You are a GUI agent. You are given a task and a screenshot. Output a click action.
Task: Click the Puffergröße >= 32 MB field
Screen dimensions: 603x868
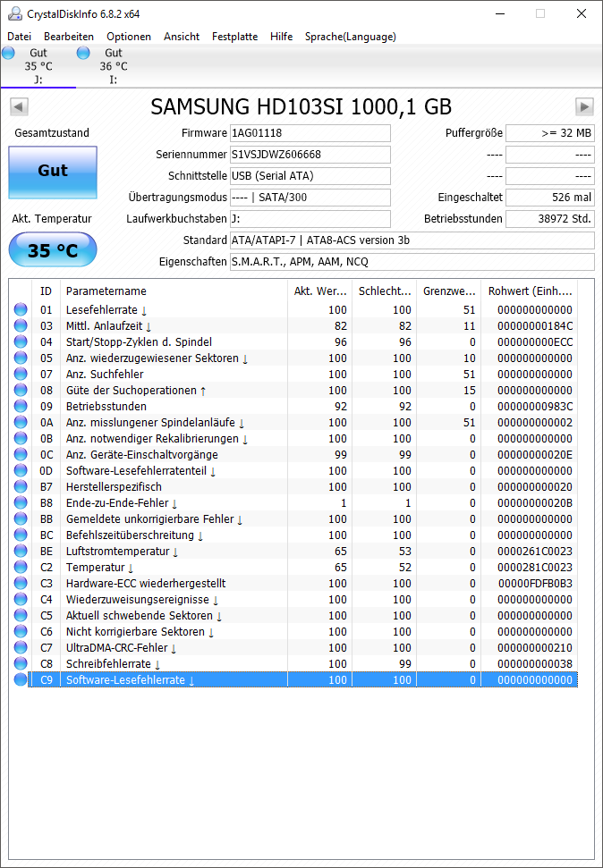tap(550, 133)
